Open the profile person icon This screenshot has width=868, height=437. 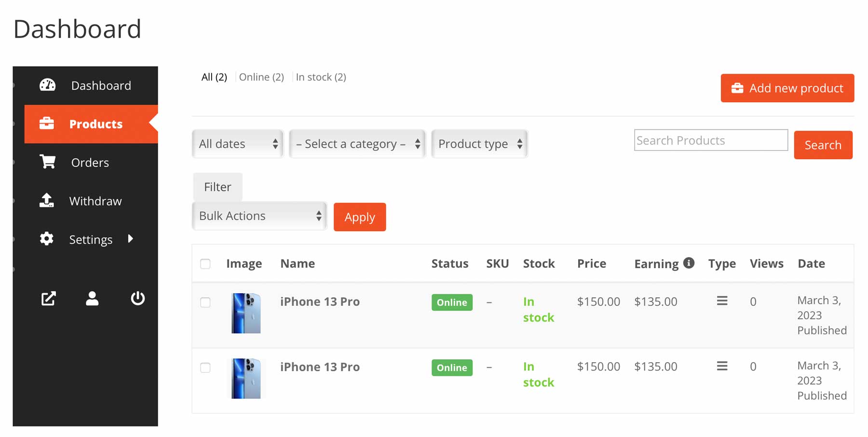(92, 299)
